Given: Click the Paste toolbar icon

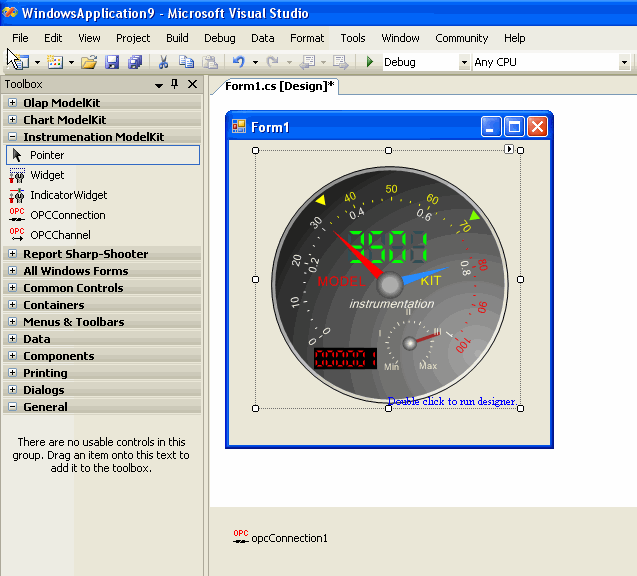Looking at the screenshot, I should [210, 62].
